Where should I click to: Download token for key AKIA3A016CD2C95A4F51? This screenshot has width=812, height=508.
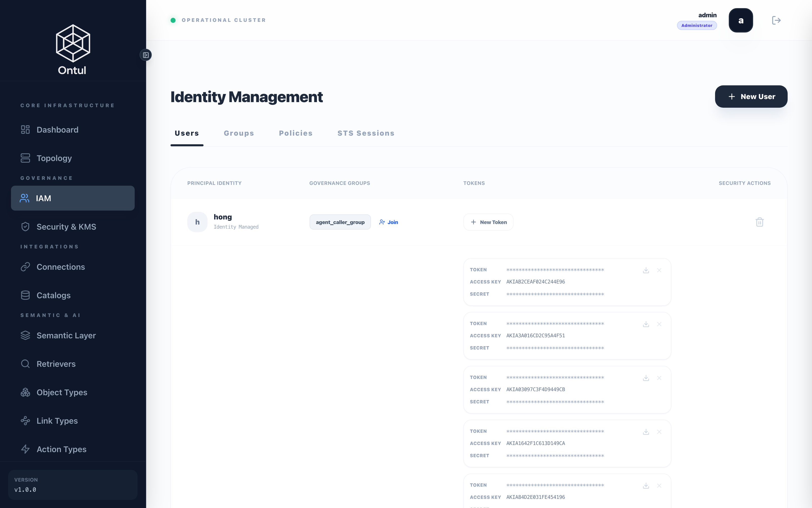(646, 324)
